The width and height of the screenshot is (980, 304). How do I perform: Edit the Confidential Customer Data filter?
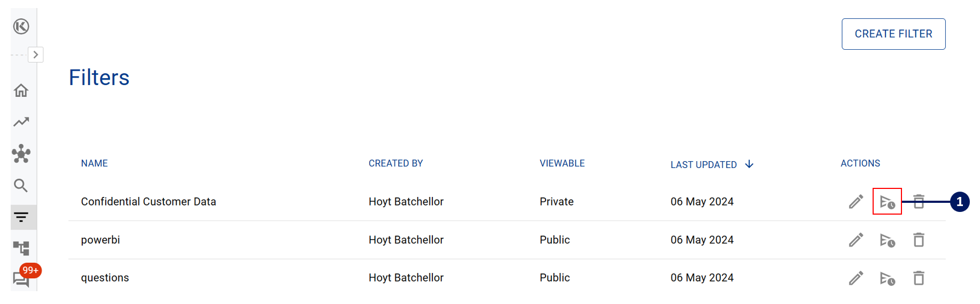coord(856,202)
